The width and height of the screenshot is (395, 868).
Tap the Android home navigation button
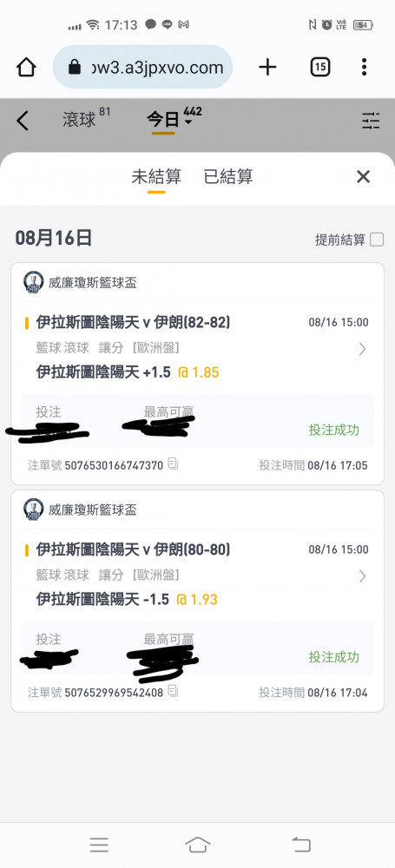[198, 845]
